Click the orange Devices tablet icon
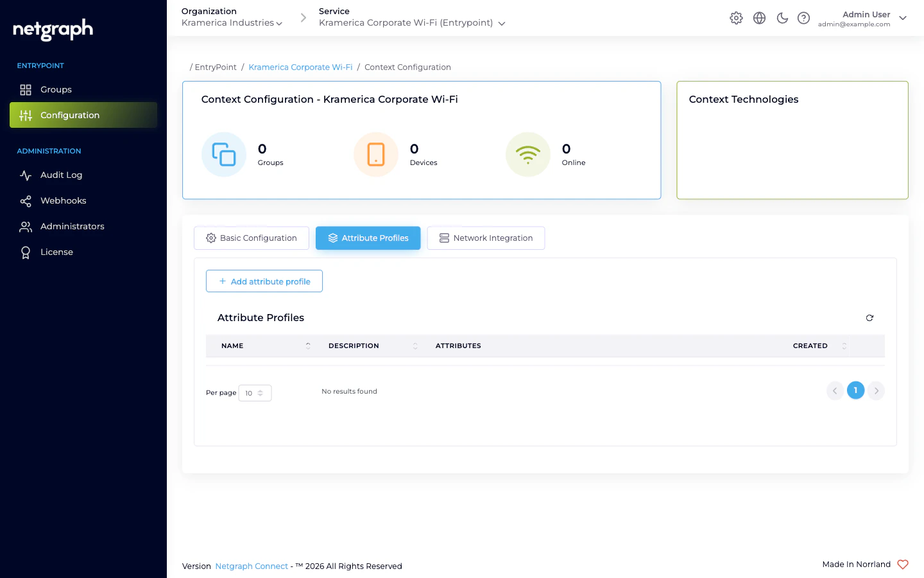 pyautogui.click(x=376, y=154)
